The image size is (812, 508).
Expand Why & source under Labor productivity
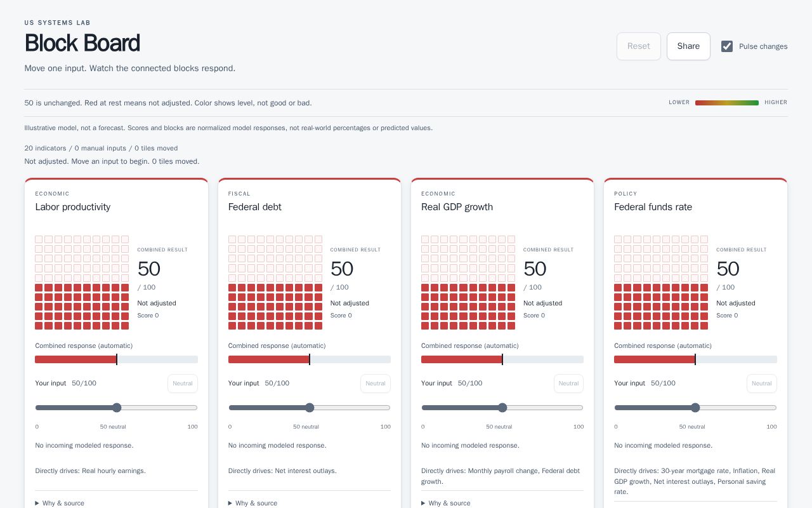(60, 503)
